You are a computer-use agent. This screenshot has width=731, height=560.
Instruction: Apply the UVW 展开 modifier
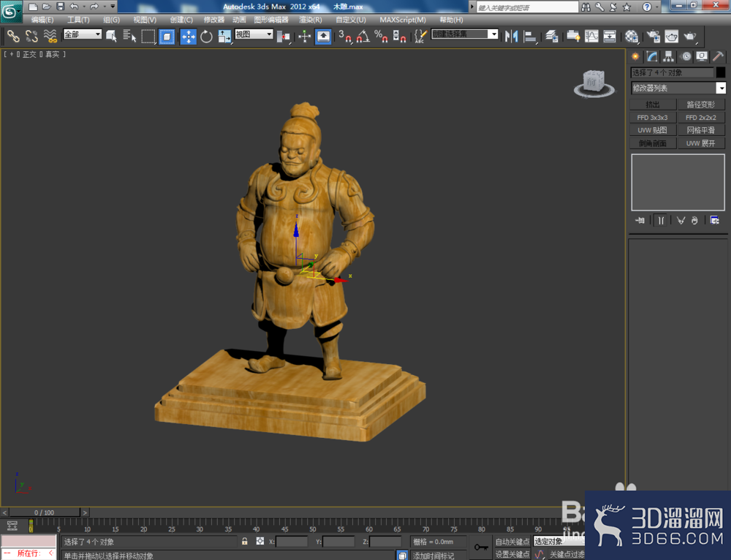coord(701,143)
